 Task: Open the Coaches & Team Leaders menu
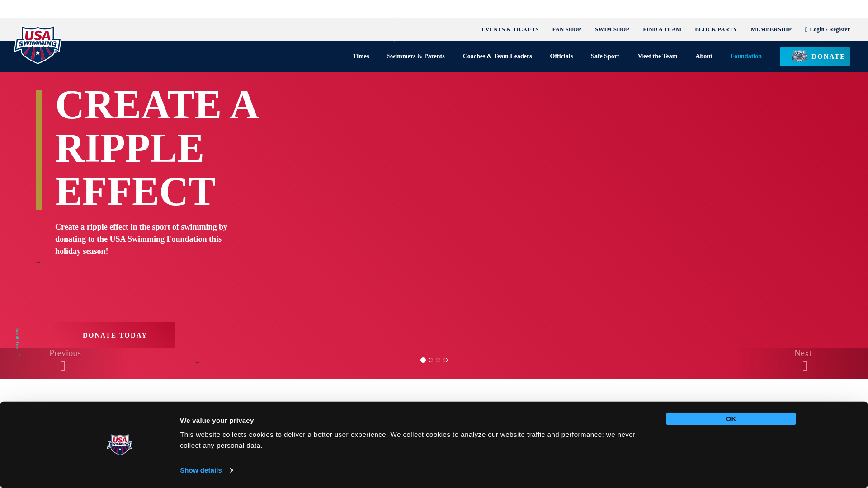(497, 56)
